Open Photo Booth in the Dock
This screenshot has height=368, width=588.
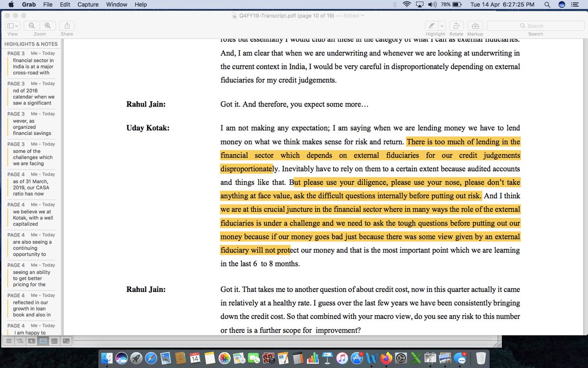pos(269,358)
